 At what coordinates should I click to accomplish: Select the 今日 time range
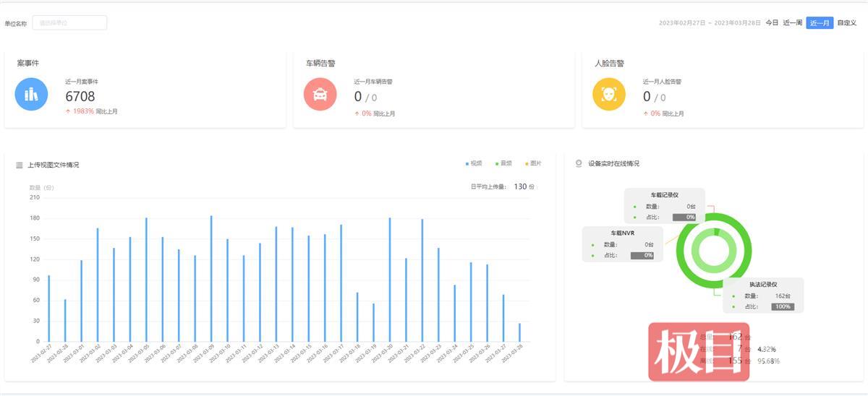coord(772,23)
